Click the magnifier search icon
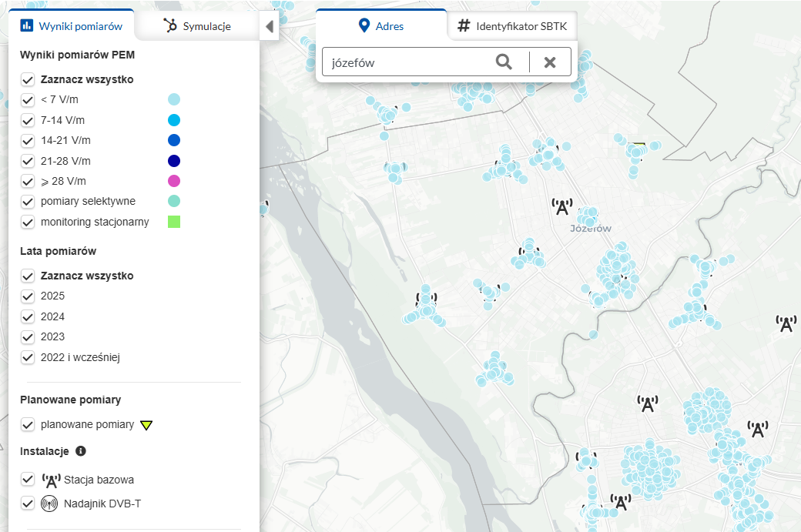The image size is (801, 532). [x=504, y=62]
